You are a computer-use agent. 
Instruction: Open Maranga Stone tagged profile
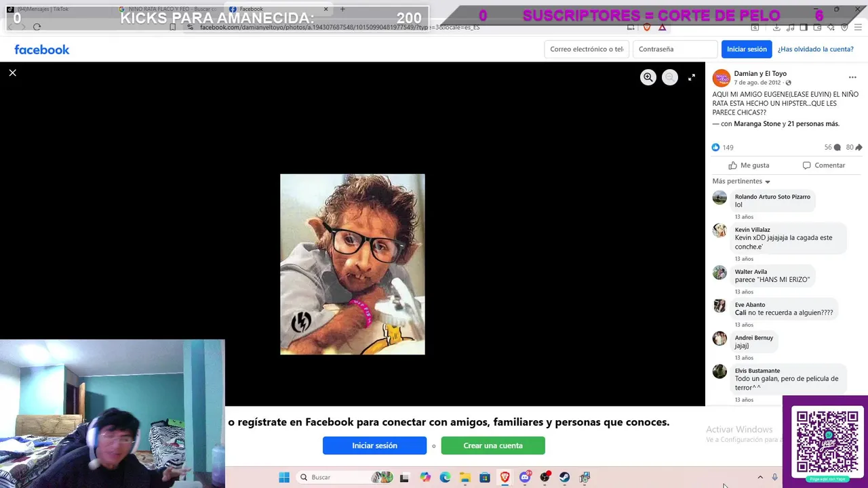pyautogui.click(x=757, y=124)
